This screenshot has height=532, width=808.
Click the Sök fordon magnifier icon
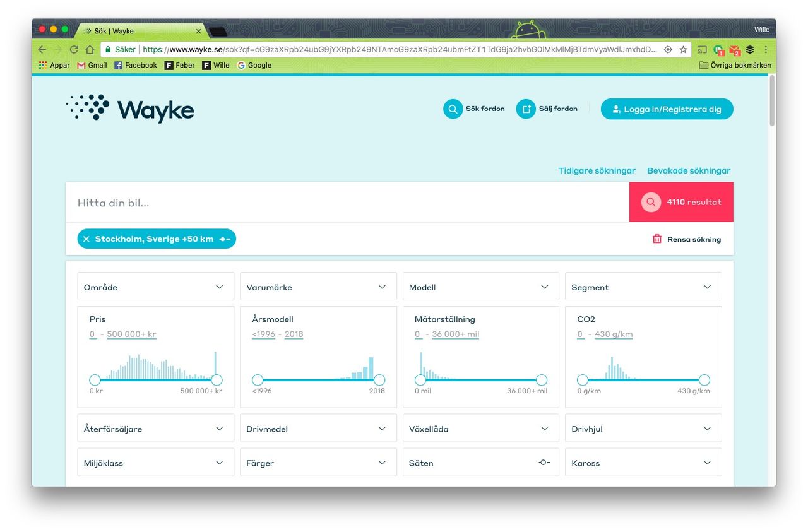click(453, 109)
